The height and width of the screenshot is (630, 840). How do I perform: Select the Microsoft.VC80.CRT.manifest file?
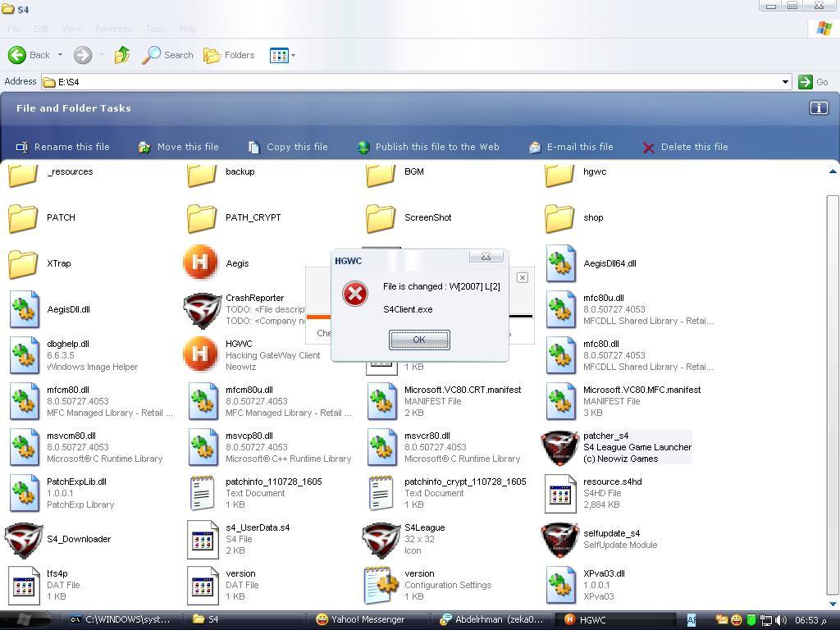pyautogui.click(x=444, y=401)
